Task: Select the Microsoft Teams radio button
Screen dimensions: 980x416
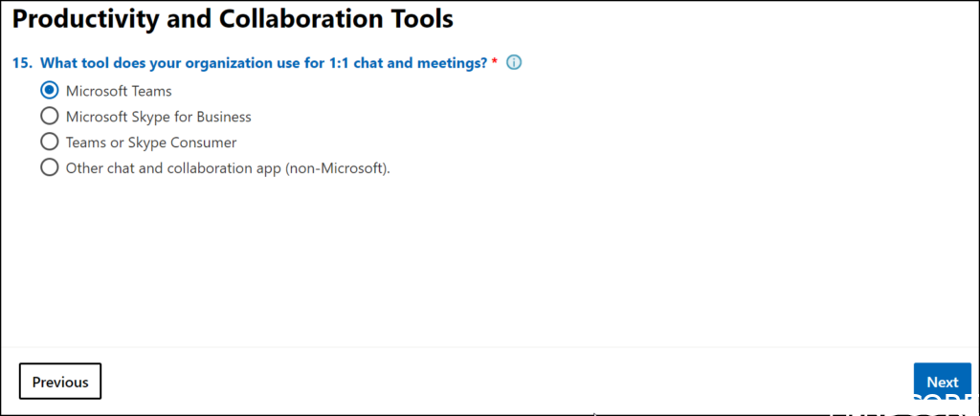Action: [x=50, y=91]
